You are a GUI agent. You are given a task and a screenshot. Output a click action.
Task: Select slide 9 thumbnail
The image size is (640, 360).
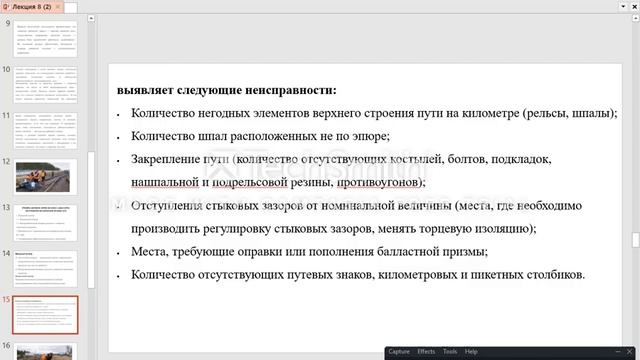45,39
